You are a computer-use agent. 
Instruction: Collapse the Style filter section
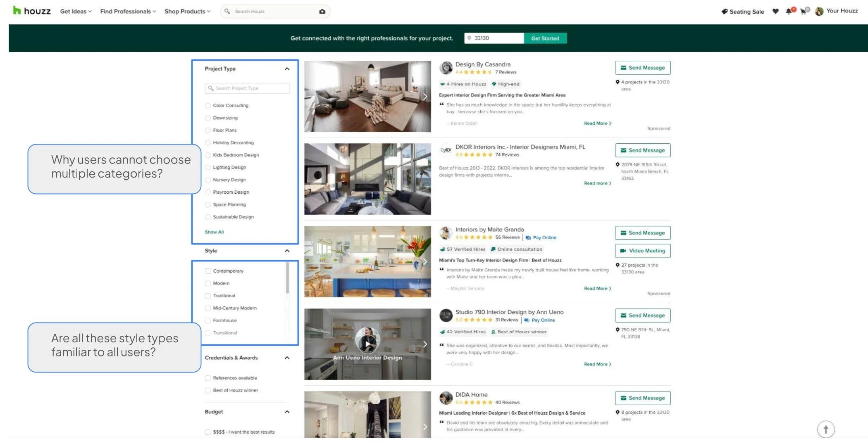287,250
